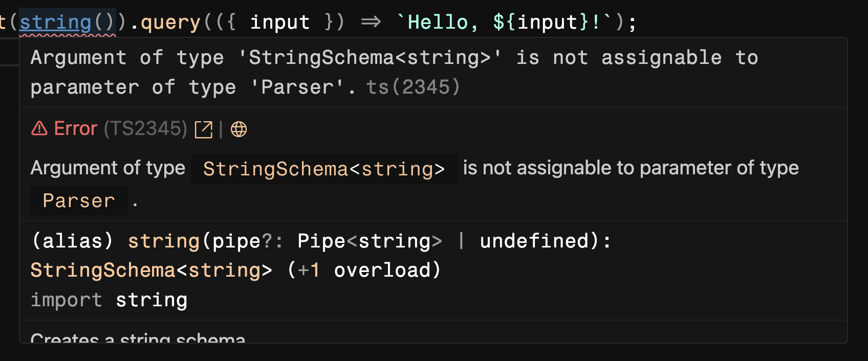Click the "ts(2345)" code in the message
The image size is (868, 361).
tap(413, 87)
